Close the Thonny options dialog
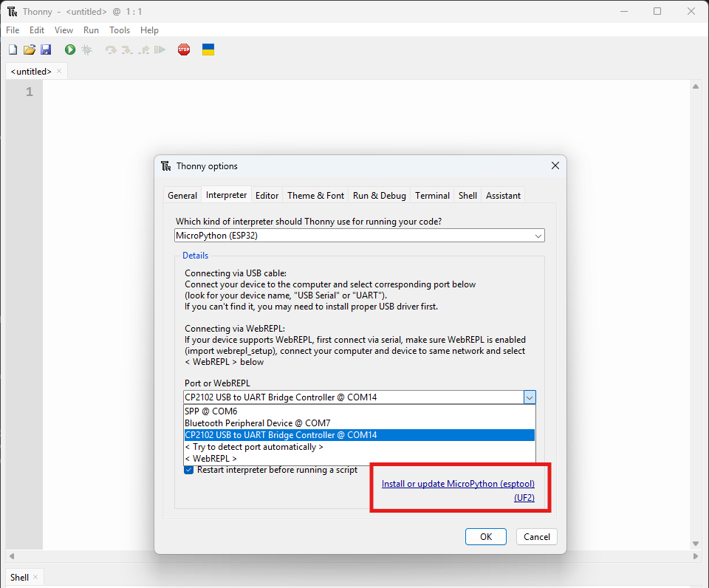Screen dimensions: 709x588 (555, 166)
